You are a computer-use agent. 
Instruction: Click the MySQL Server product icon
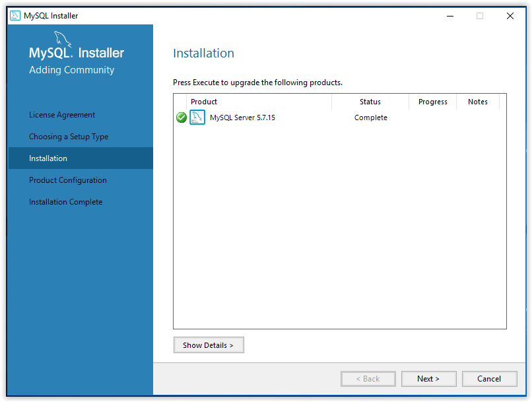point(197,117)
